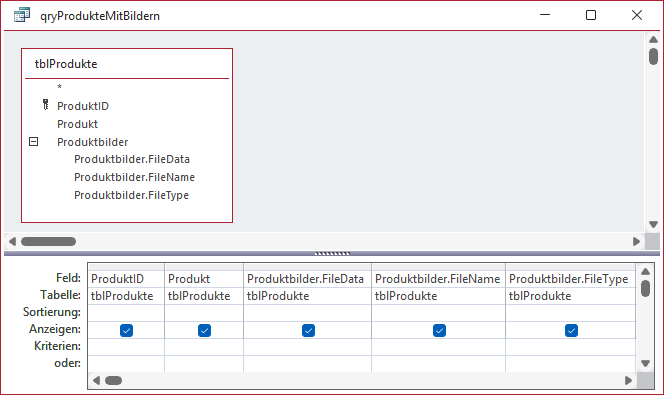664x395 pixels.
Task: Click the upper pane horizontal scrollbar thumb
Action: coord(48,241)
